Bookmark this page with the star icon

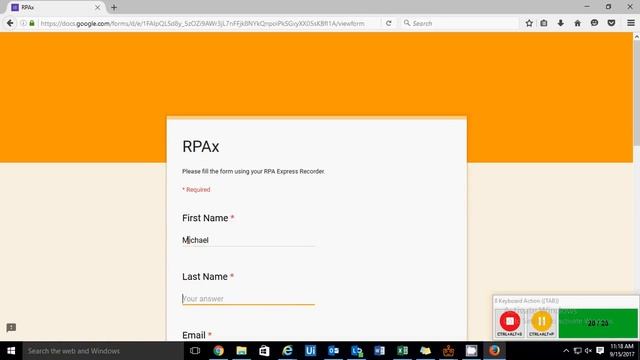(529, 23)
